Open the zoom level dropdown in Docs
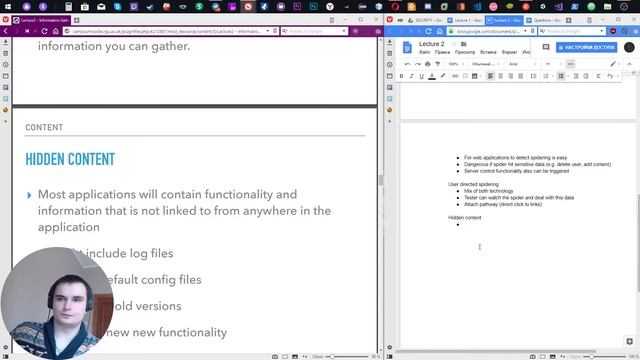 coord(456,64)
